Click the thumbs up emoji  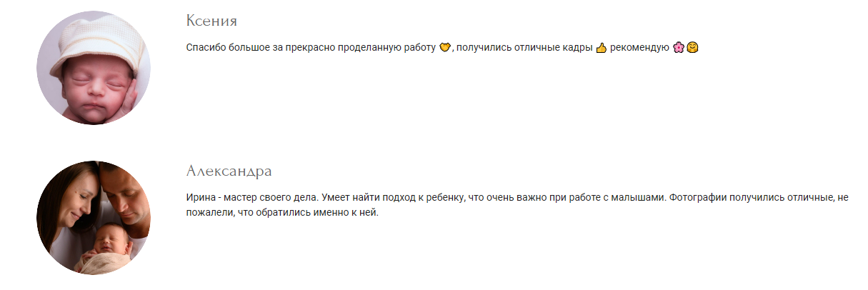pyautogui.click(x=601, y=48)
